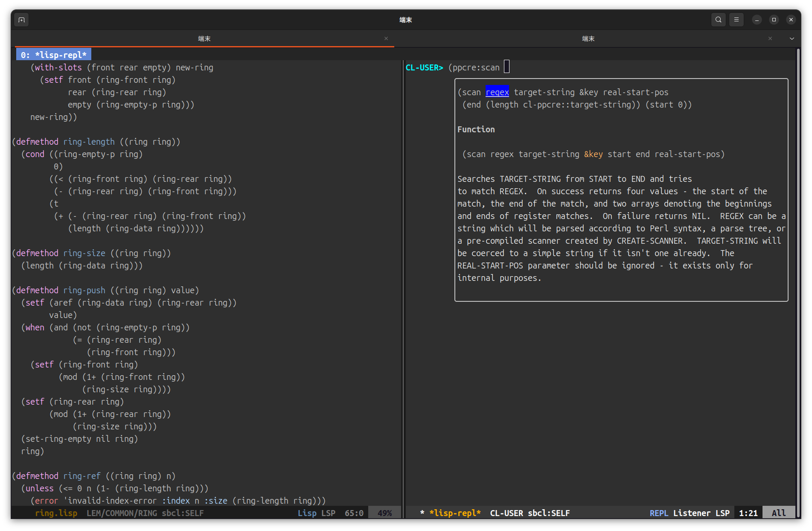The image size is (812, 531).
Task: Click CL-USER sbcl:SELF in right modeline
Action: click(530, 513)
